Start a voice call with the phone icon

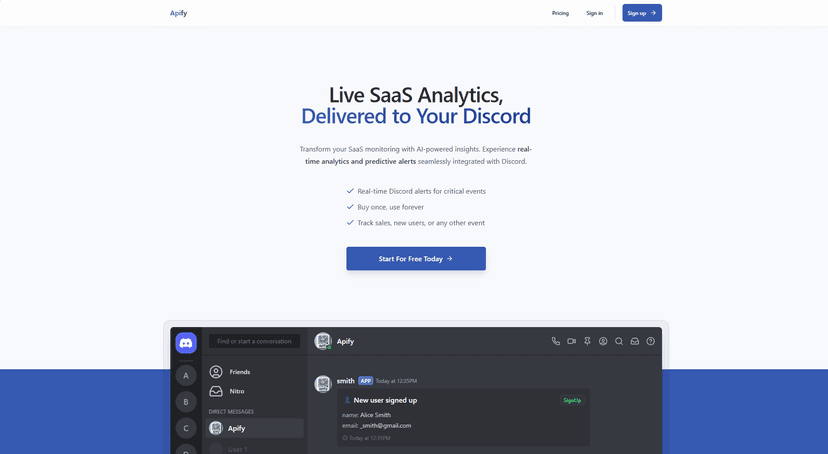point(556,342)
